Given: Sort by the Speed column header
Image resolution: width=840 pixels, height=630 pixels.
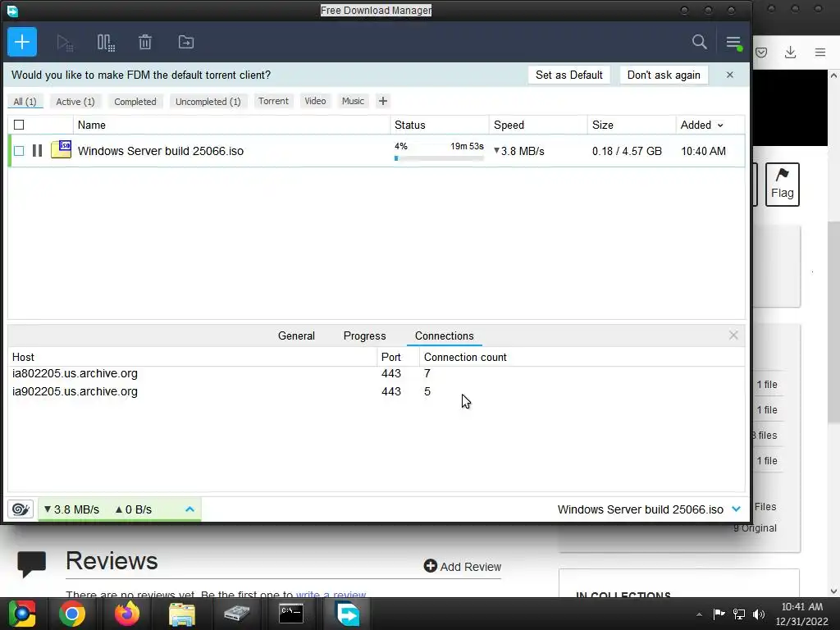Looking at the screenshot, I should pos(538,125).
